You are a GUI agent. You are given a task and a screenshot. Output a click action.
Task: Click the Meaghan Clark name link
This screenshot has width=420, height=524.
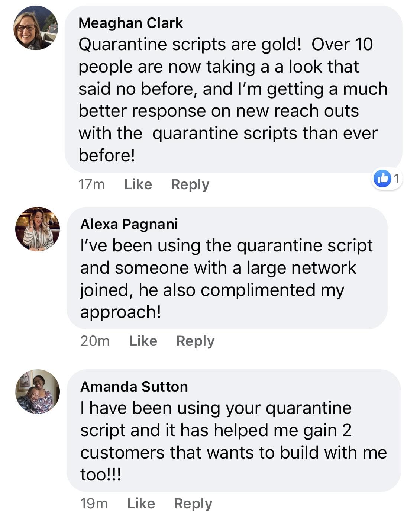(131, 23)
